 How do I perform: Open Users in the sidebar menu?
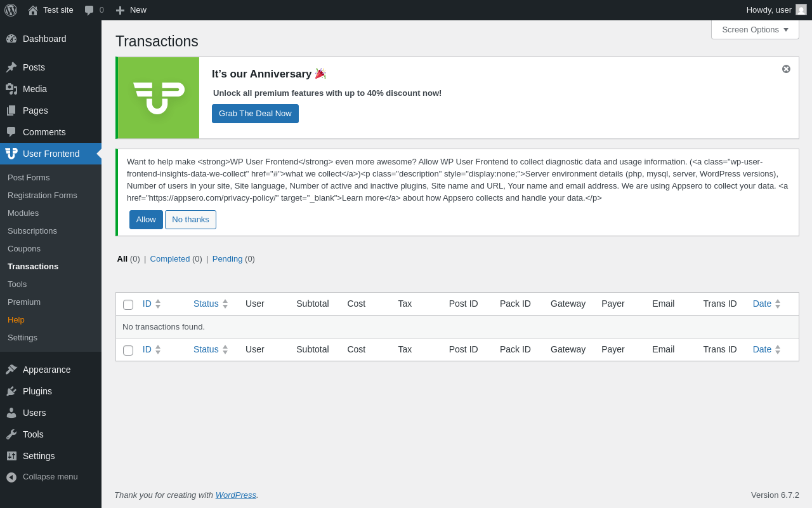pyautogui.click(x=51, y=413)
